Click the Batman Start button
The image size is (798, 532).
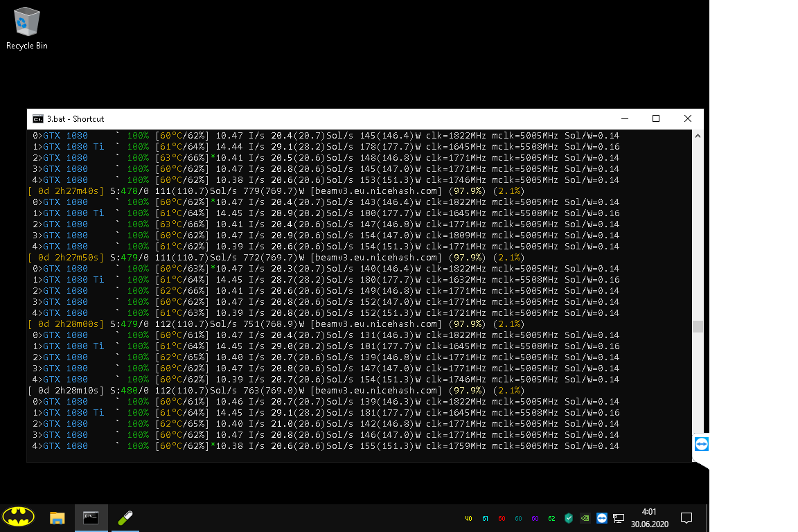pos(18,517)
